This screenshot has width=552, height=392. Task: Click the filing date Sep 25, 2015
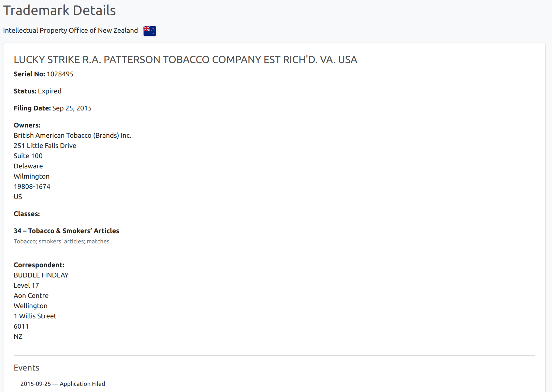[x=72, y=108]
